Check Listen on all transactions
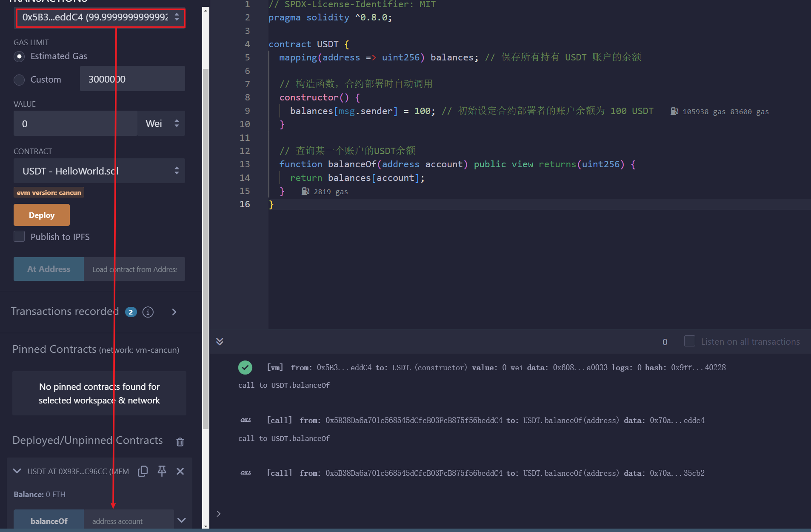 (689, 341)
